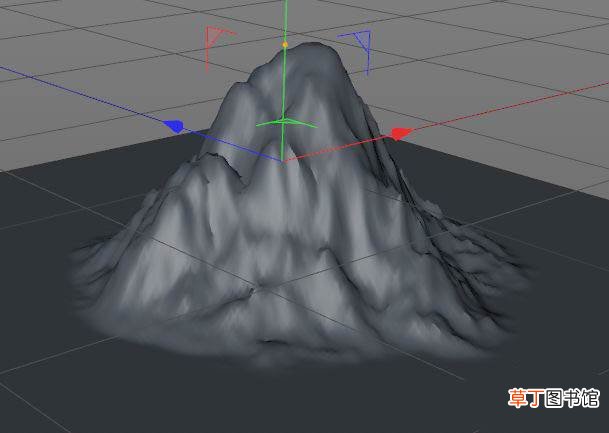Click the orange handle point atop the mountain
The width and height of the screenshot is (609, 433).
click(285, 45)
